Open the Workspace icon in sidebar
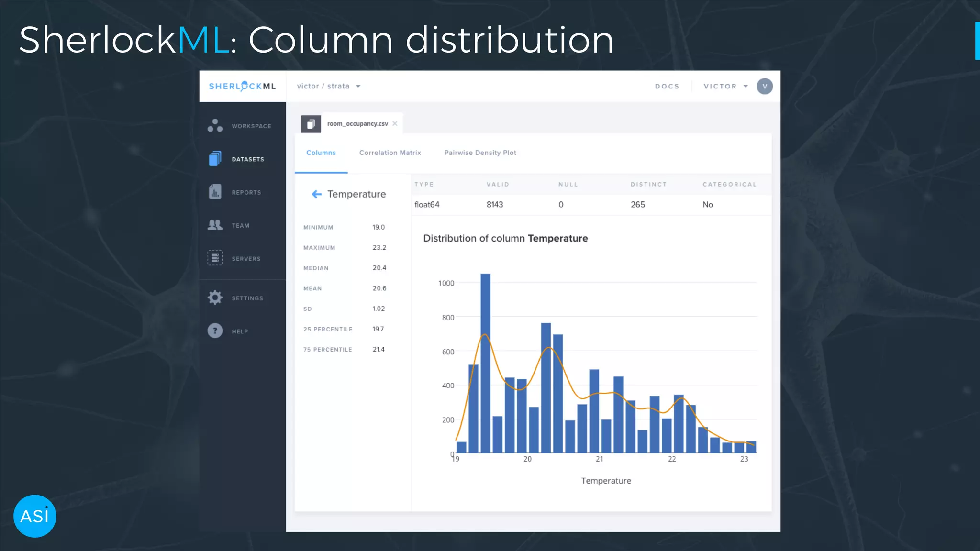The height and width of the screenshot is (551, 980). [215, 125]
